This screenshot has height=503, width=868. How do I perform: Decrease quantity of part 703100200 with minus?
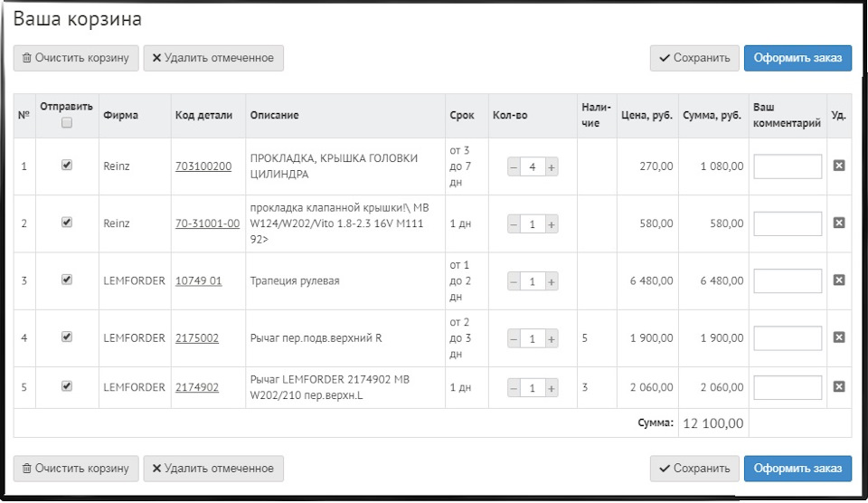click(514, 167)
